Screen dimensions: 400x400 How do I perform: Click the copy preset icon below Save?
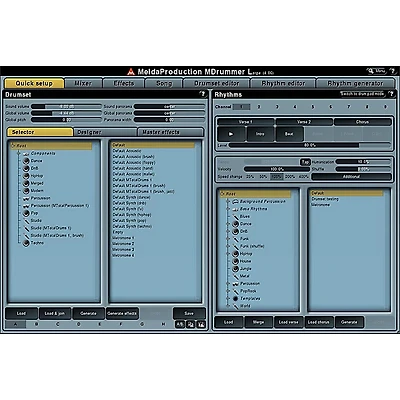pos(190,324)
